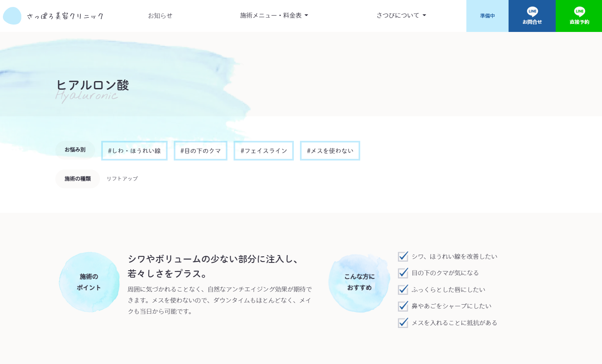Click the お悩み別 label pill
602x364 pixels.
pos(75,150)
